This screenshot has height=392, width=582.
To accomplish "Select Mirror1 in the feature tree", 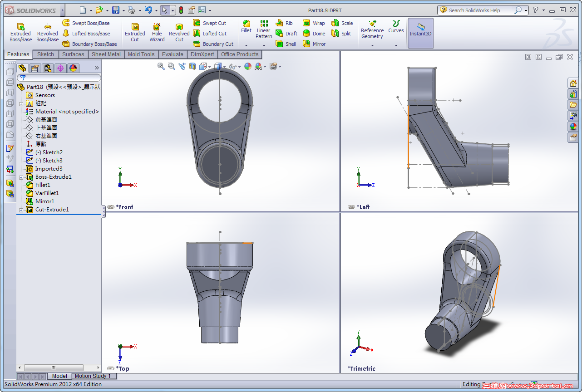I will [40, 201].
